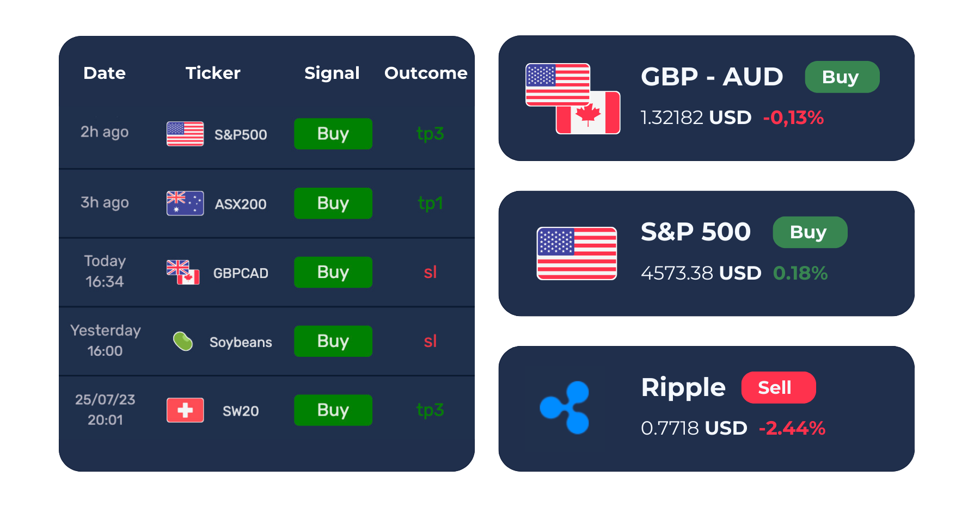Click the Buy badge on S&P 500 card

click(810, 232)
